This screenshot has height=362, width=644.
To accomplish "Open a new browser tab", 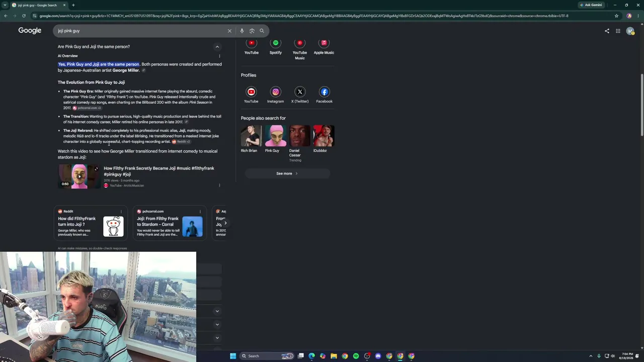I will (x=73, y=5).
